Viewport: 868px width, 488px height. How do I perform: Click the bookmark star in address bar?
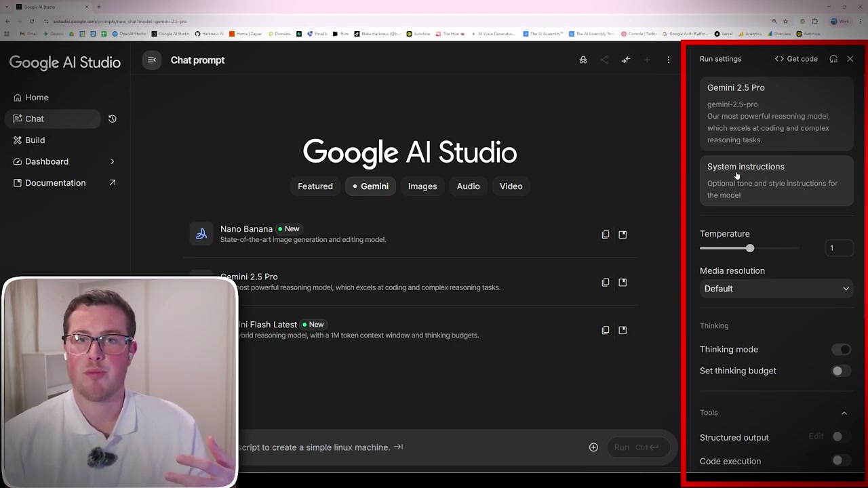coord(785,21)
